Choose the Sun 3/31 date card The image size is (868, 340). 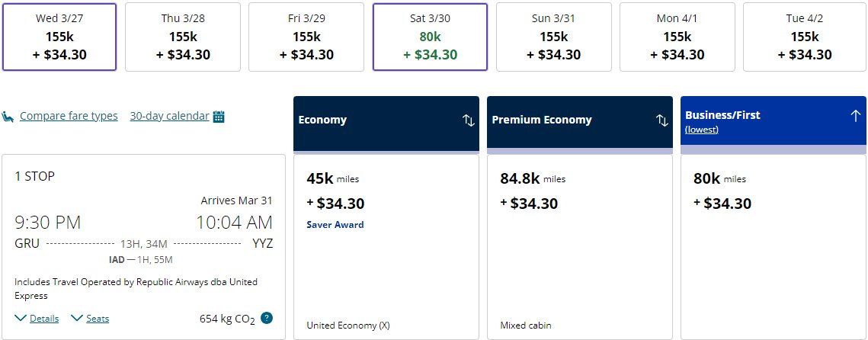click(553, 37)
